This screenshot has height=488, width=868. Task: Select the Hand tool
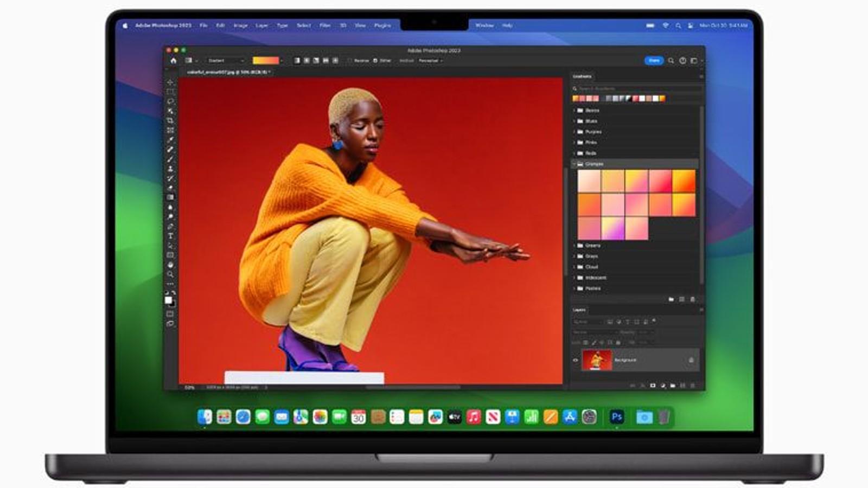[170, 265]
